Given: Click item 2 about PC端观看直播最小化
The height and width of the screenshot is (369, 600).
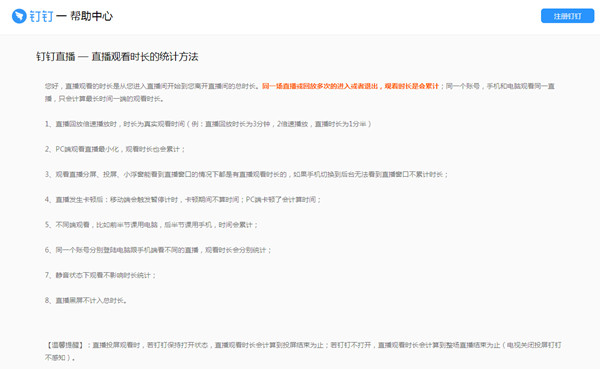Looking at the screenshot, I should point(115,149).
